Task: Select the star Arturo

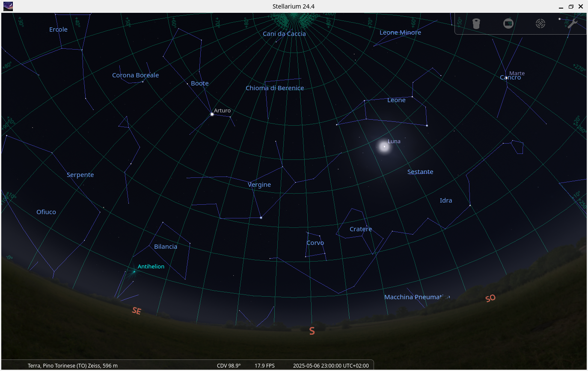Action: coord(212,114)
